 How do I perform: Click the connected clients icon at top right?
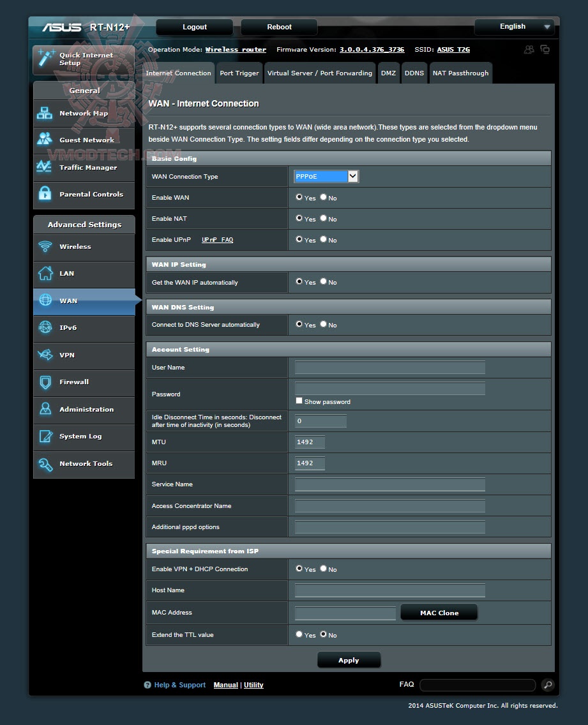(x=529, y=50)
